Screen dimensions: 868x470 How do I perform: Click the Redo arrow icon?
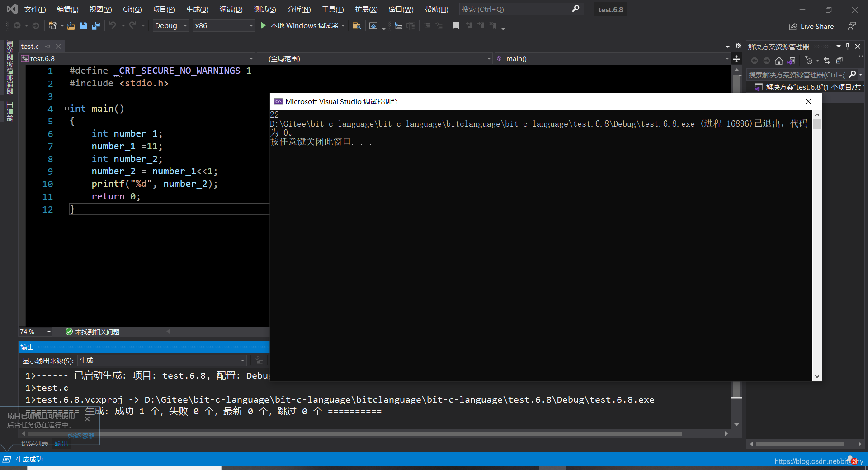[132, 25]
